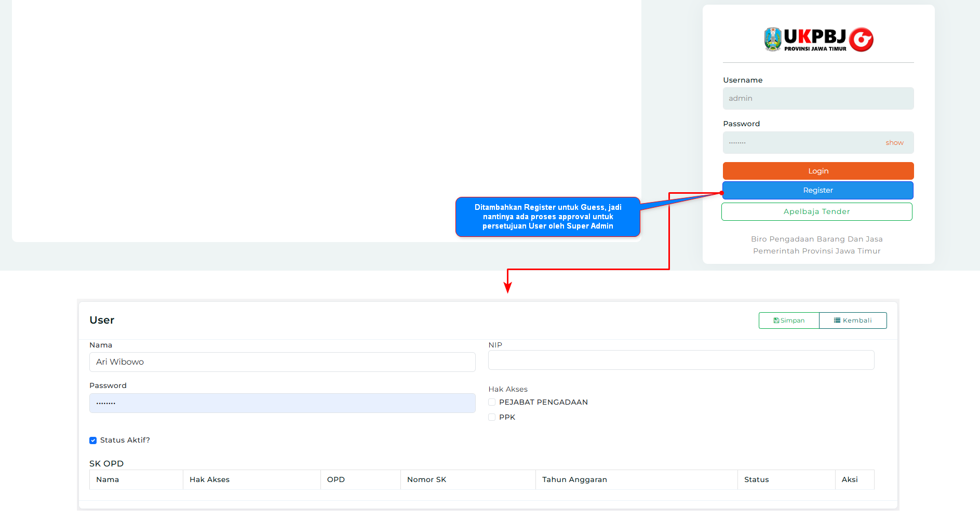Image resolution: width=980 pixels, height=521 pixels.
Task: Click the blue Register annotation callout
Action: 547,217
